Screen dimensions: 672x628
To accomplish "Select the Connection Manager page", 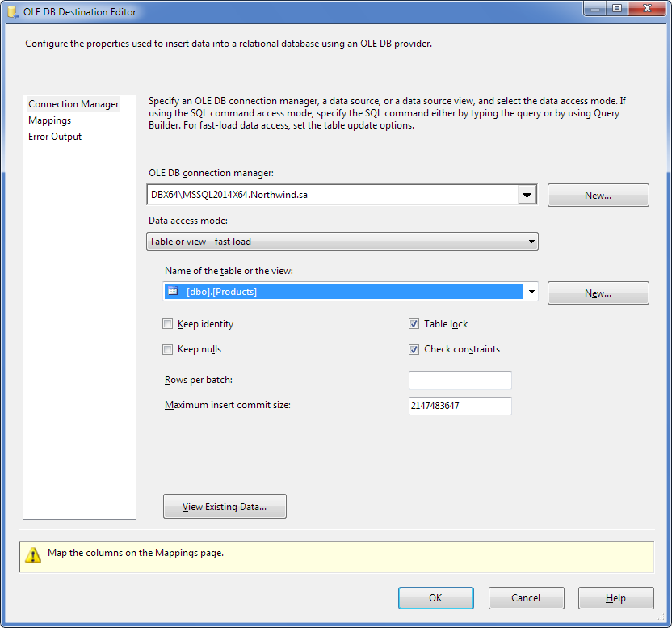I will (73, 104).
